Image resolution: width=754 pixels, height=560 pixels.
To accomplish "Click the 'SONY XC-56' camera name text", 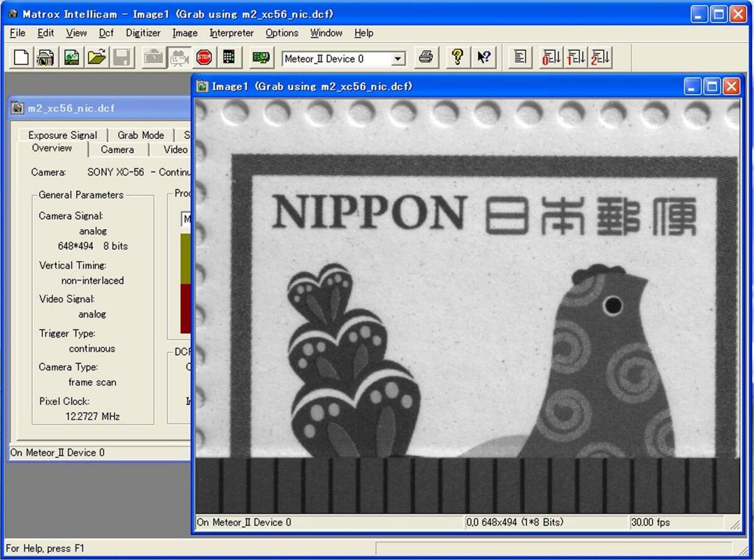I will [x=116, y=172].
